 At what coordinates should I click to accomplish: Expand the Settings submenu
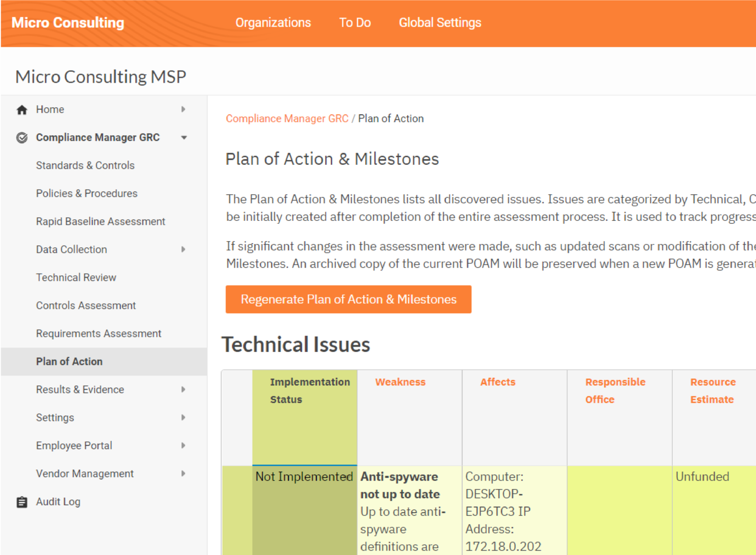[x=184, y=417]
